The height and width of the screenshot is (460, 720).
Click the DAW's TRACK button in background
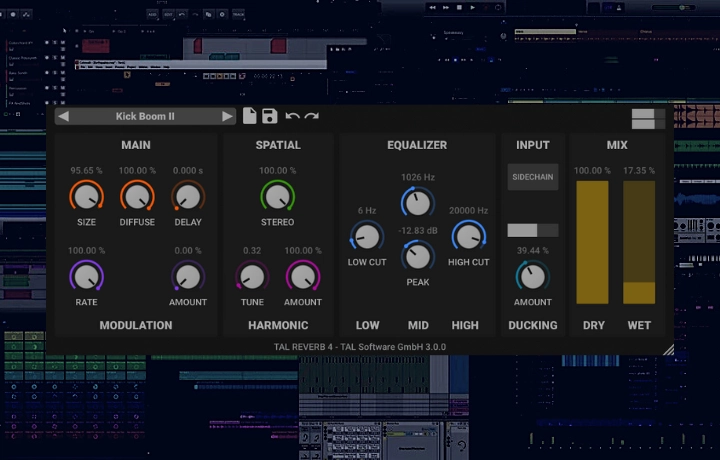pos(238,14)
